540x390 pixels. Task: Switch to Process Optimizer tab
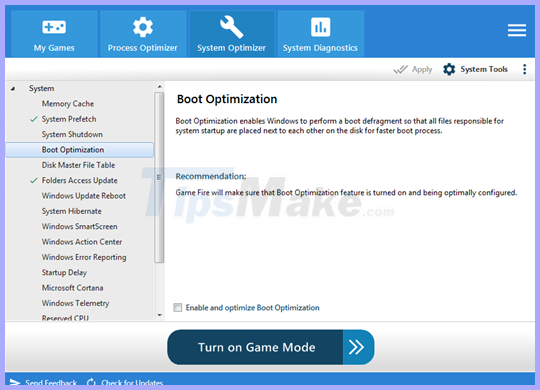click(x=143, y=34)
